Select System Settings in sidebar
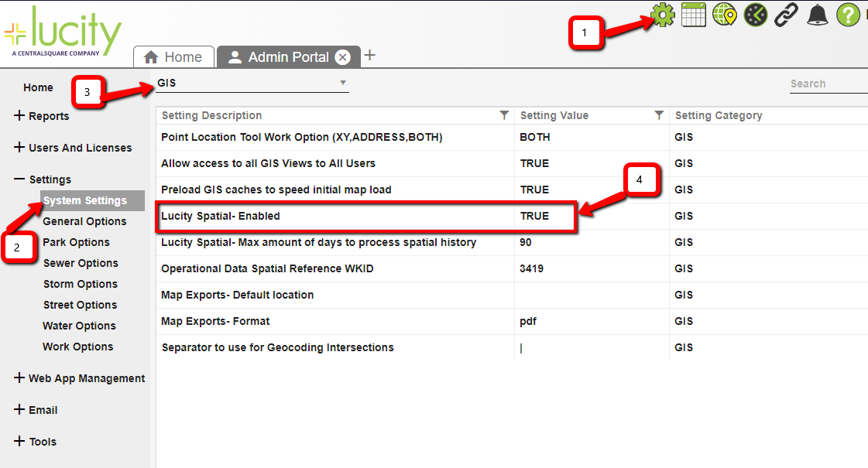The width and height of the screenshot is (868, 468). point(92,200)
